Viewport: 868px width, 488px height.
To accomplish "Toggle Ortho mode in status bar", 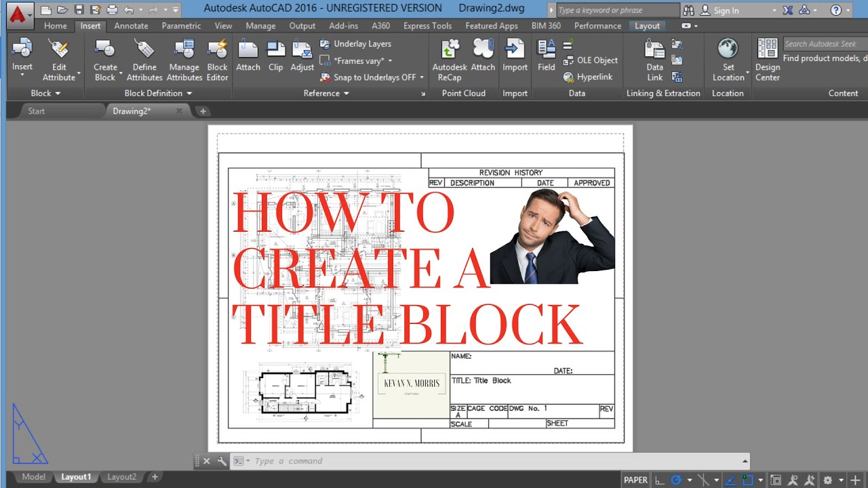I will pos(659,480).
